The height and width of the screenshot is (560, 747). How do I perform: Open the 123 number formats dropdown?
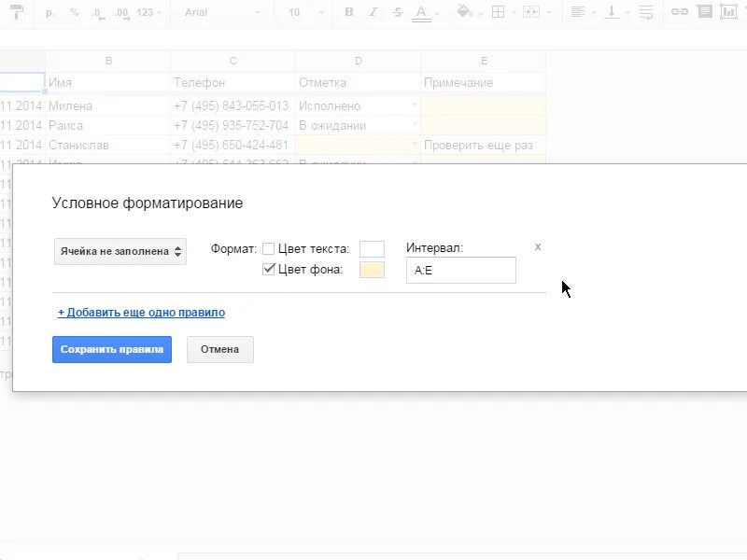(148, 12)
